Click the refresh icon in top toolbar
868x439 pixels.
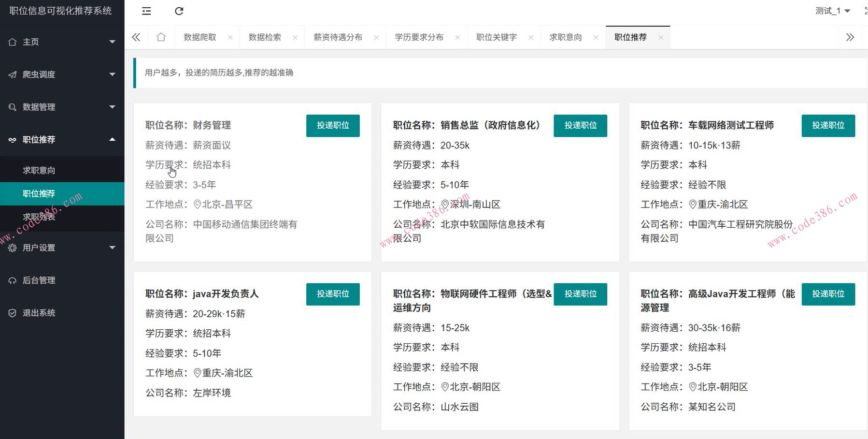pyautogui.click(x=179, y=11)
